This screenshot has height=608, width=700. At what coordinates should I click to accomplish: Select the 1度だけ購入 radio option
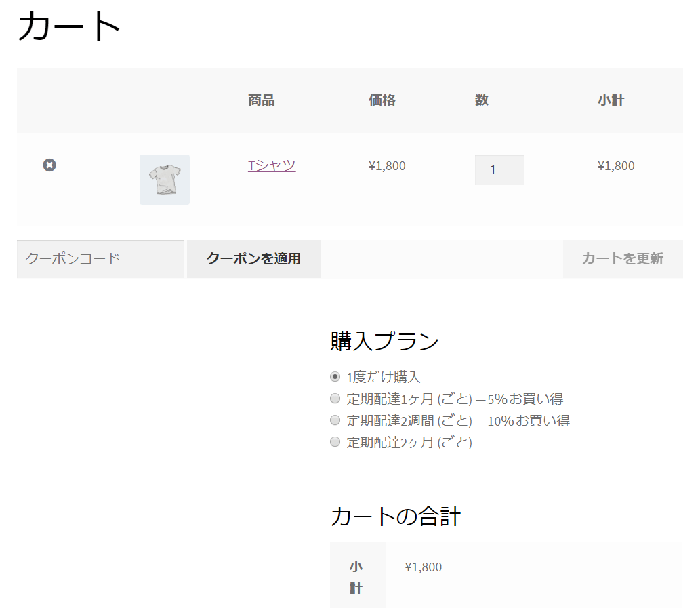pyautogui.click(x=335, y=377)
